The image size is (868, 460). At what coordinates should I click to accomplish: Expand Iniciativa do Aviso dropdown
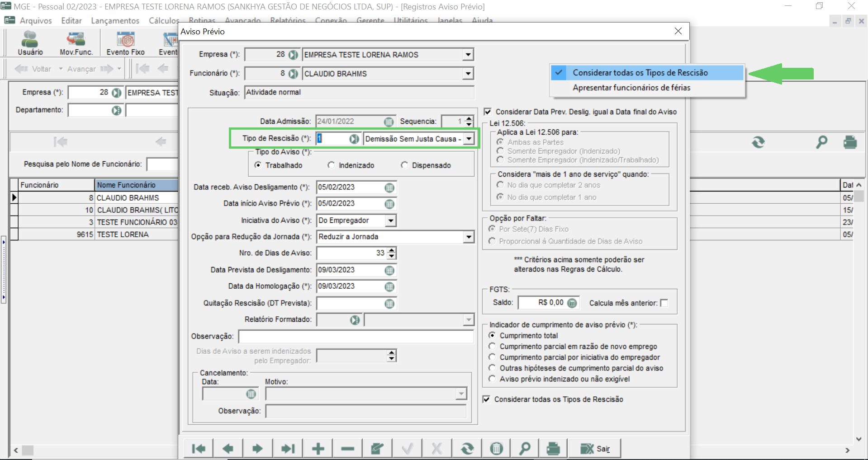point(390,221)
